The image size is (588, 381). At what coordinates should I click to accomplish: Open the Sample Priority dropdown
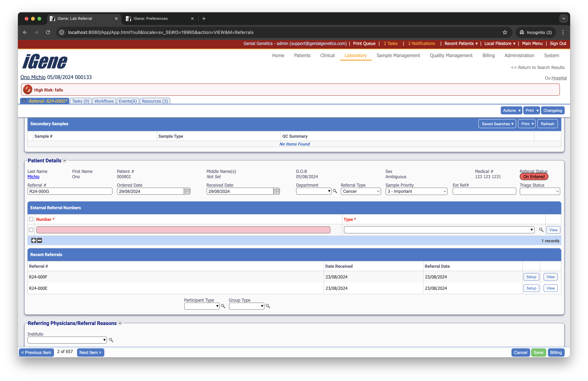click(416, 191)
